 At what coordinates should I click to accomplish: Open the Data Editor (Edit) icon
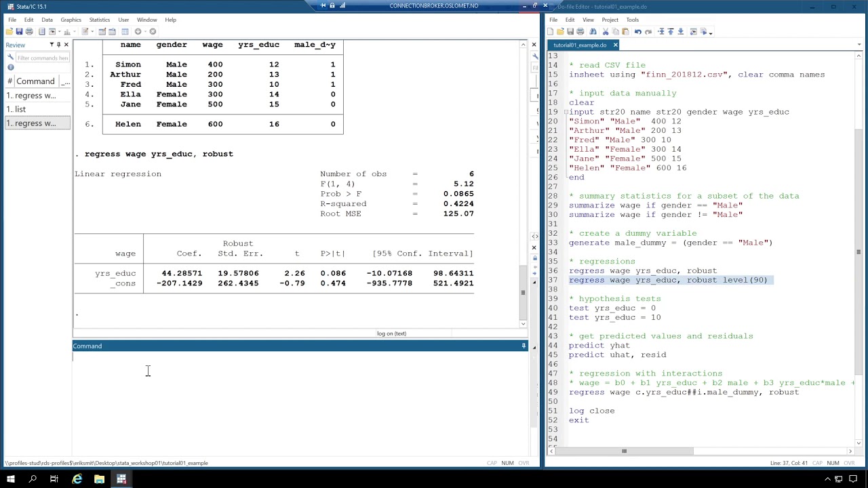[102, 31]
